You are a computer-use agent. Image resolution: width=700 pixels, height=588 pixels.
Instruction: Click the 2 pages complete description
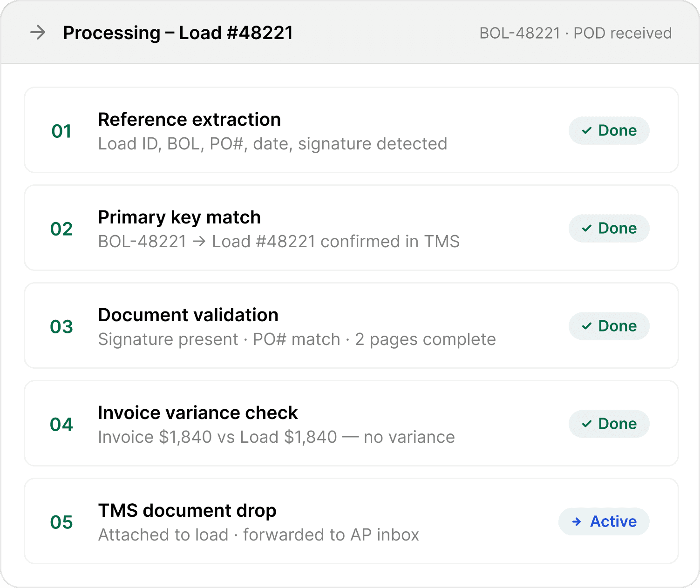(x=425, y=339)
